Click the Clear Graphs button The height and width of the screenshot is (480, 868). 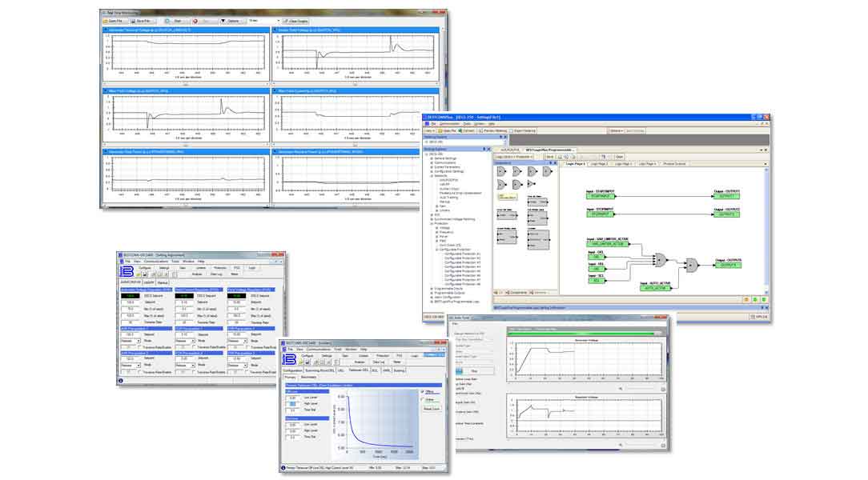click(x=296, y=21)
